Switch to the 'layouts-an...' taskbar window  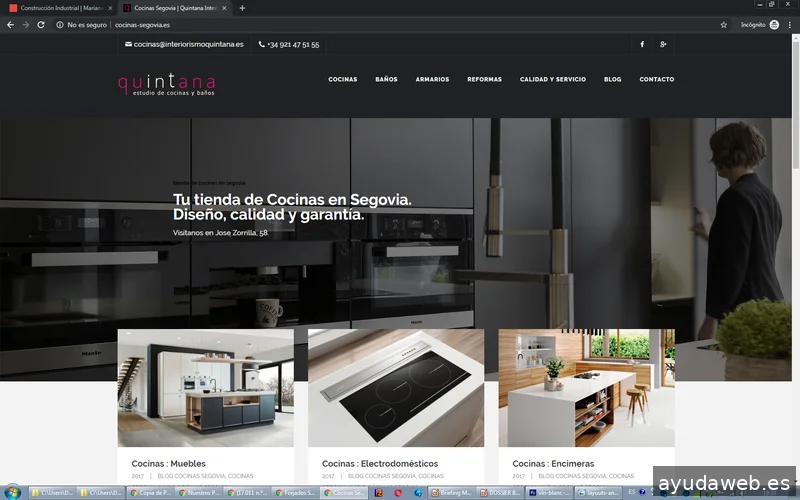(x=598, y=492)
